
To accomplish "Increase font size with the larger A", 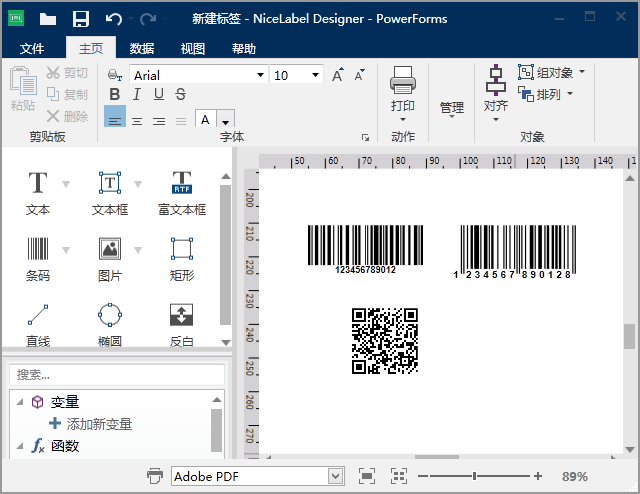I will [x=338, y=75].
